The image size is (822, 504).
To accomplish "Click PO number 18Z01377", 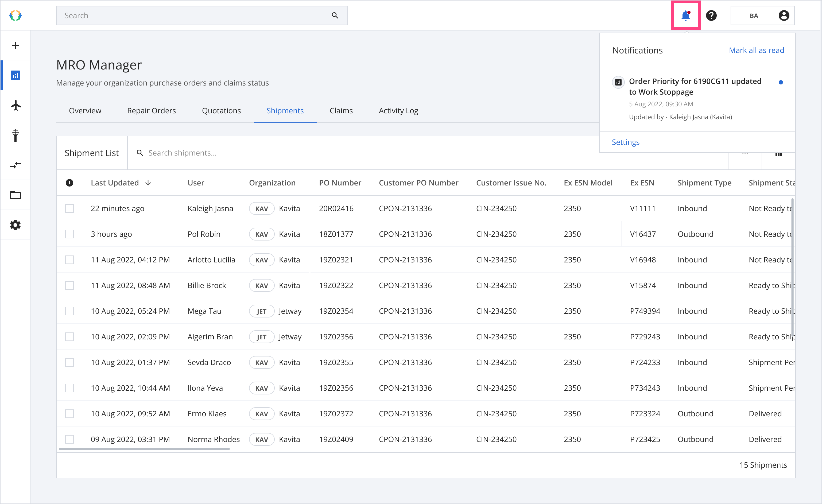I will pyautogui.click(x=336, y=234).
